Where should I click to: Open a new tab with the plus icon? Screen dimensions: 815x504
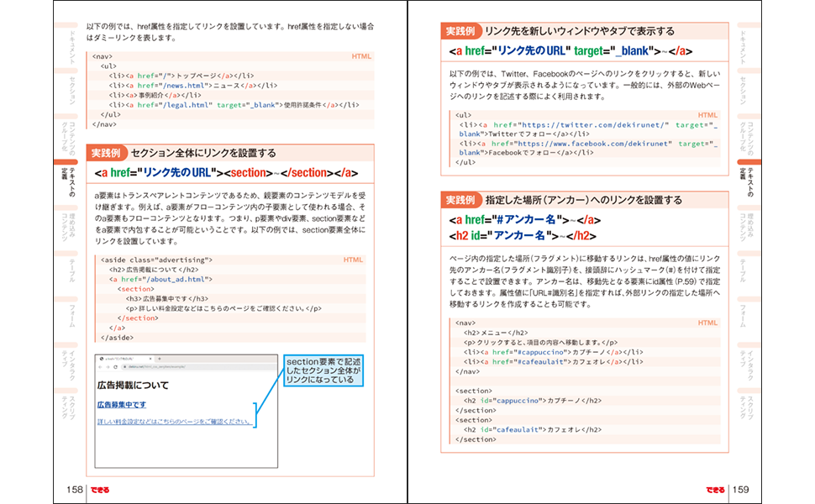click(160, 359)
